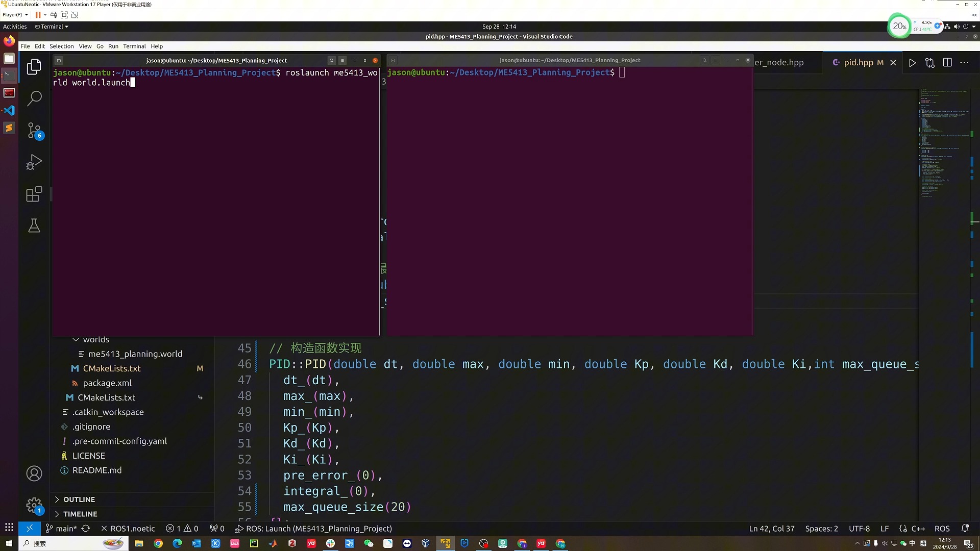Screen dimensions: 980x551
Task: Launch Firefox from the Ubuntu dock
Action: [x=9, y=41]
